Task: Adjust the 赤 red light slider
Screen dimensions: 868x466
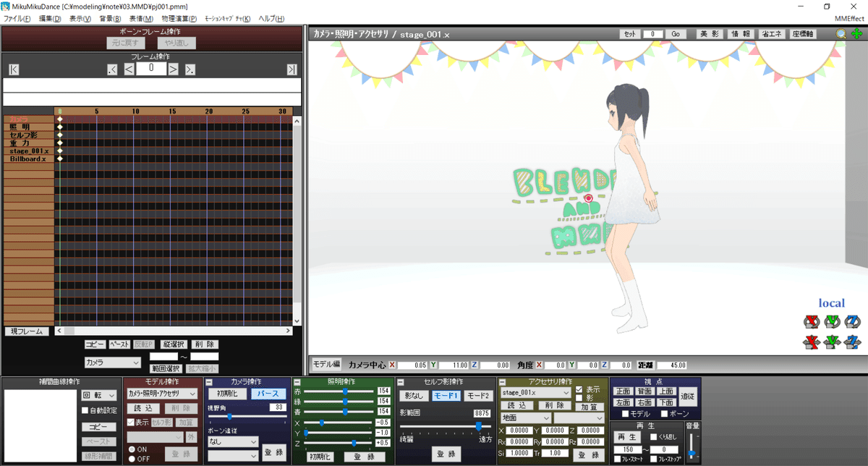Action: [340, 391]
